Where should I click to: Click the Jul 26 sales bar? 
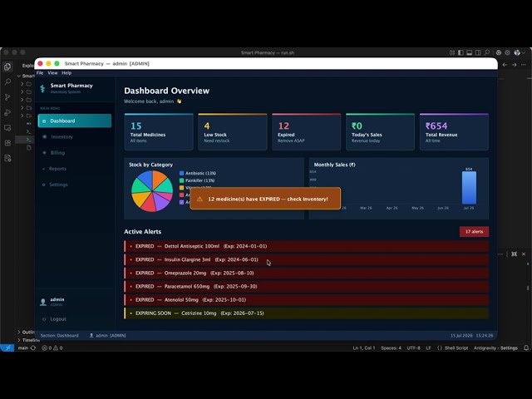pyautogui.click(x=469, y=188)
